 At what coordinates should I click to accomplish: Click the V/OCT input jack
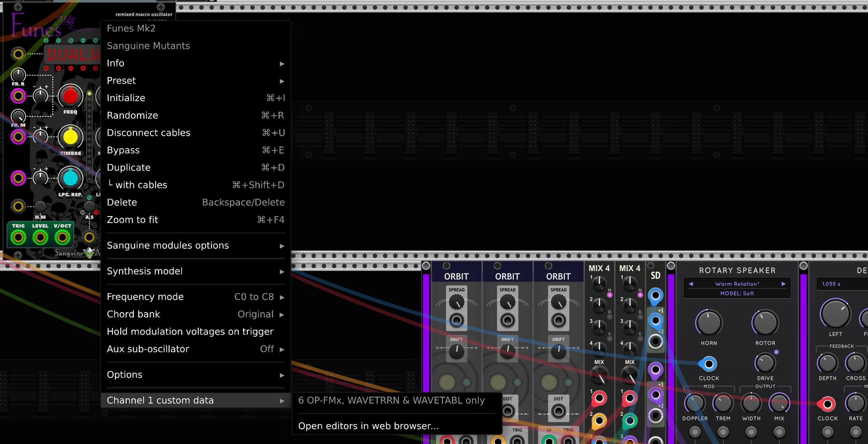[x=62, y=237]
